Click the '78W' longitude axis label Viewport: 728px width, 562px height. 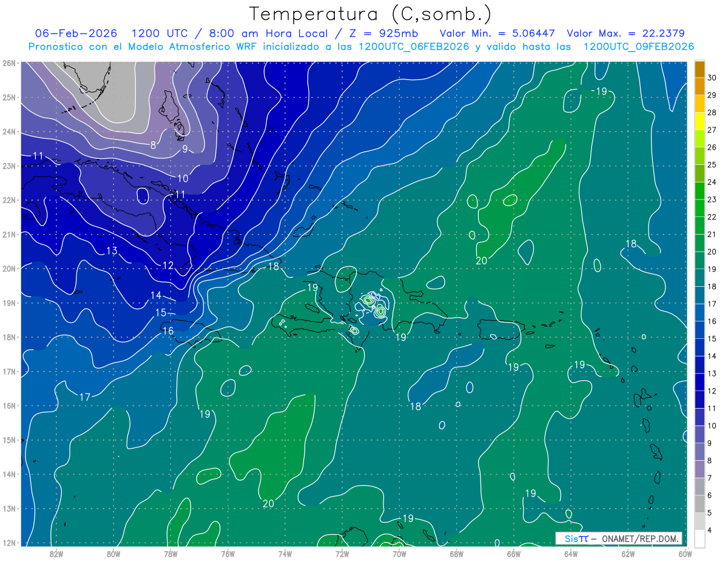coord(170,554)
